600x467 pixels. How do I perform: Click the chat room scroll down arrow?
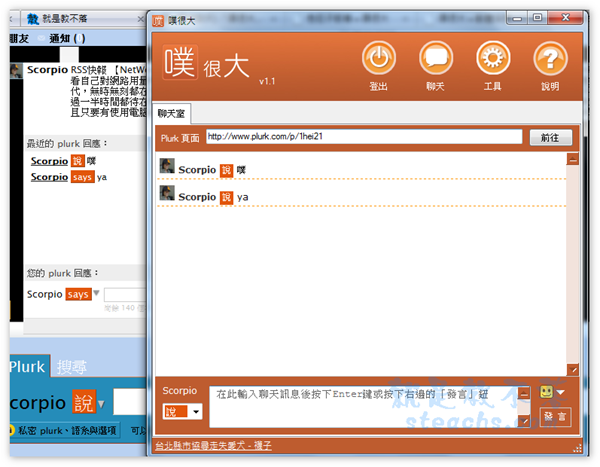click(572, 369)
